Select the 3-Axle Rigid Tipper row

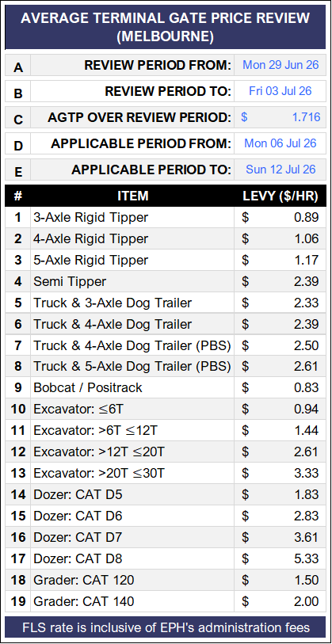point(166,217)
